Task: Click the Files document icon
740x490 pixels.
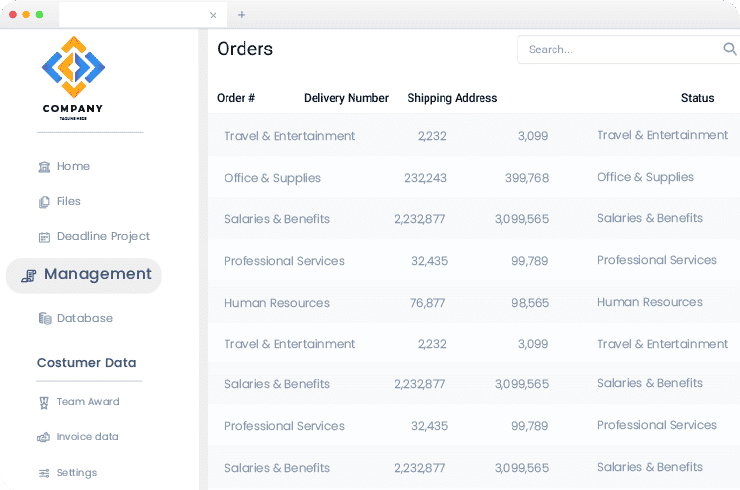Action: click(44, 202)
